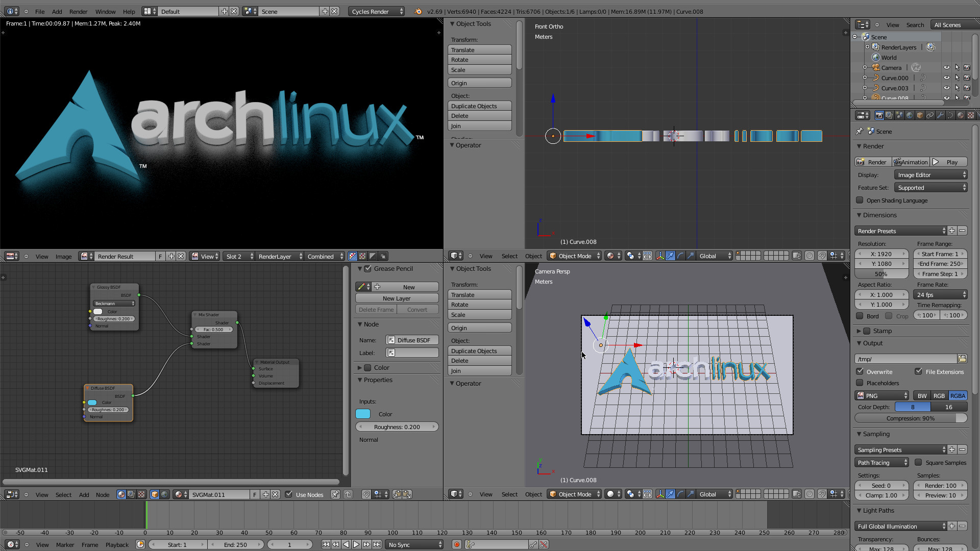Screen dimensions: 980x551
Task: Open the Scene properties tab icon
Action: [x=899, y=115]
